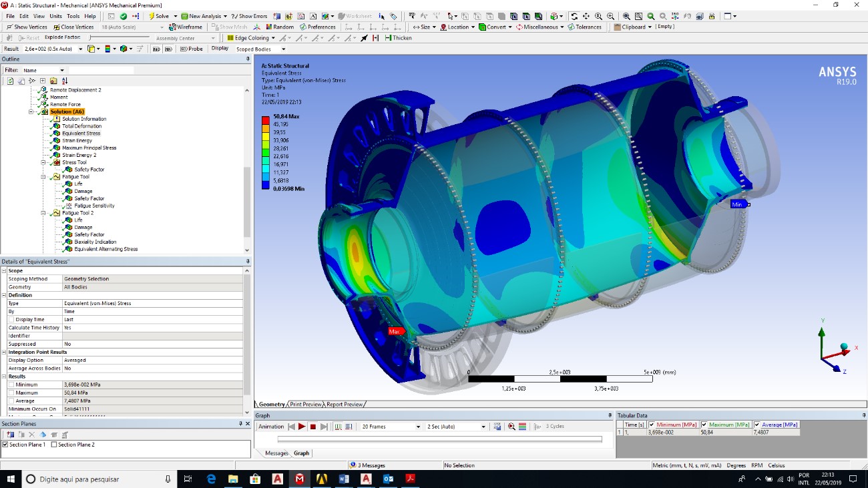Stop the result animation

click(312, 427)
